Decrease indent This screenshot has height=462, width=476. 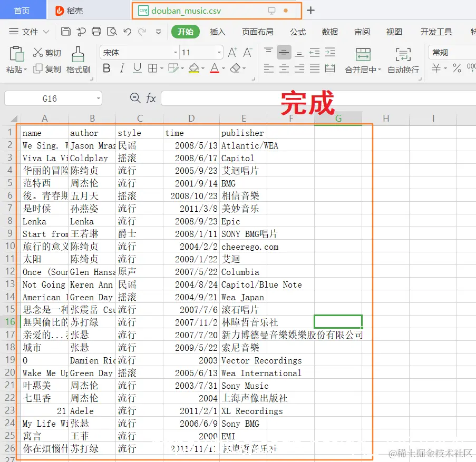pyautogui.click(x=315, y=53)
